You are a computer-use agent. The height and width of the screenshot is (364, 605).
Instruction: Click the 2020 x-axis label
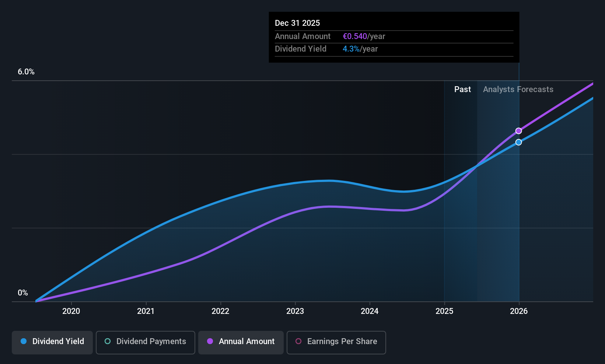point(71,311)
